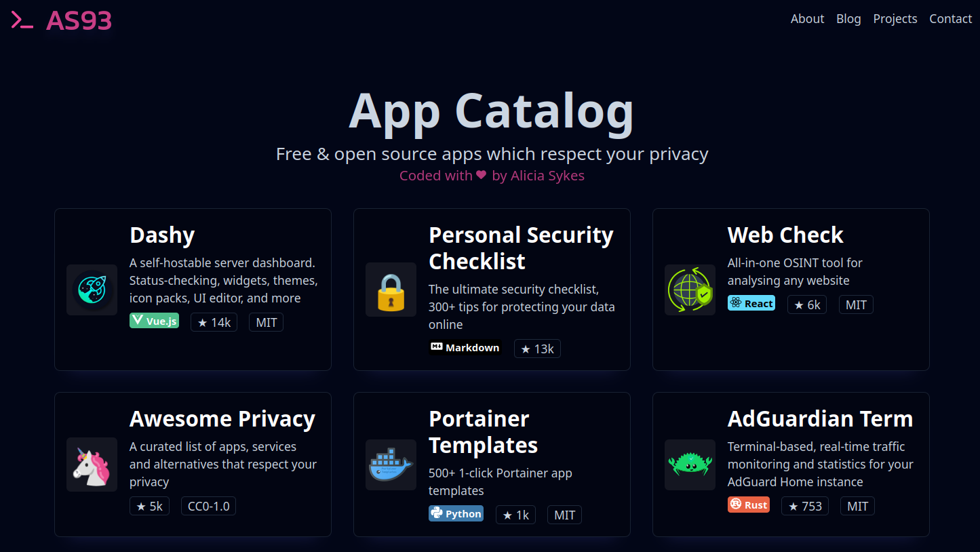The height and width of the screenshot is (552, 980).
Task: Click the Contact link
Action: [x=950, y=19]
